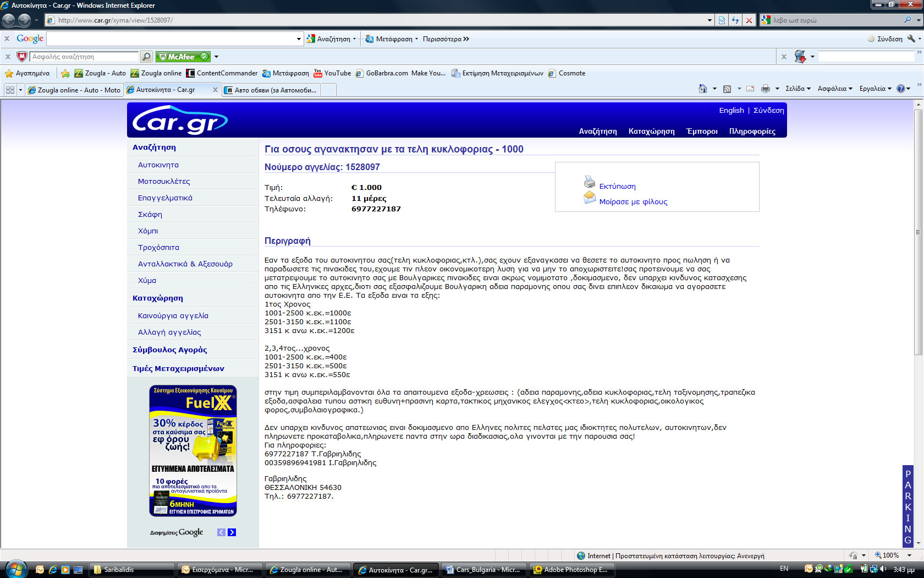Viewport: 924px width, 578px height.
Task: Click the Home icon in command bar
Action: tap(702, 89)
